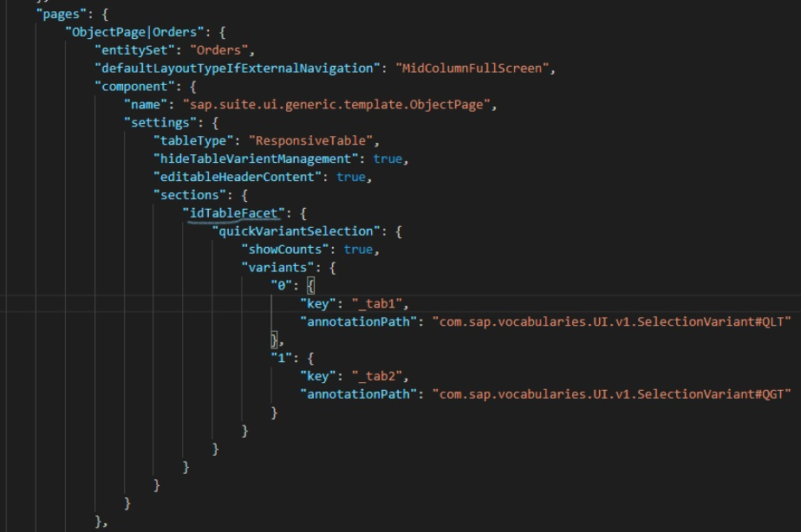The width and height of the screenshot is (801, 532).
Task: Click the "editableHeaderContent" key
Action: click(x=238, y=177)
